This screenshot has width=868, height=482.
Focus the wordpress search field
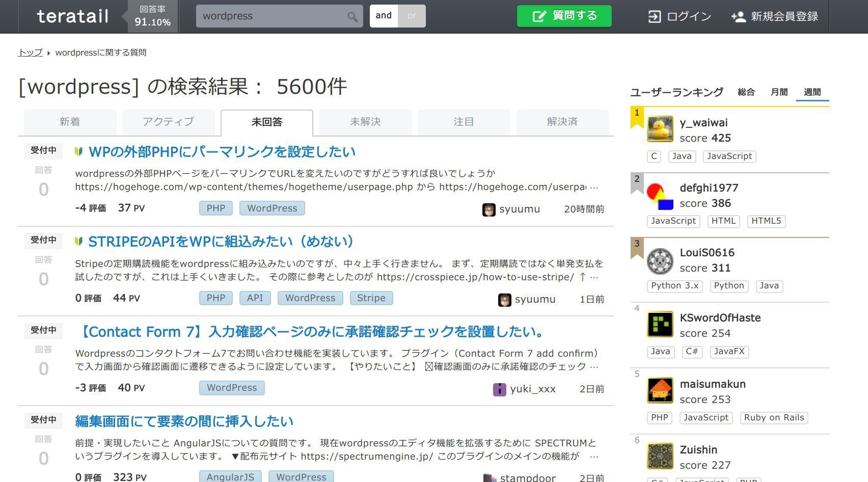273,16
